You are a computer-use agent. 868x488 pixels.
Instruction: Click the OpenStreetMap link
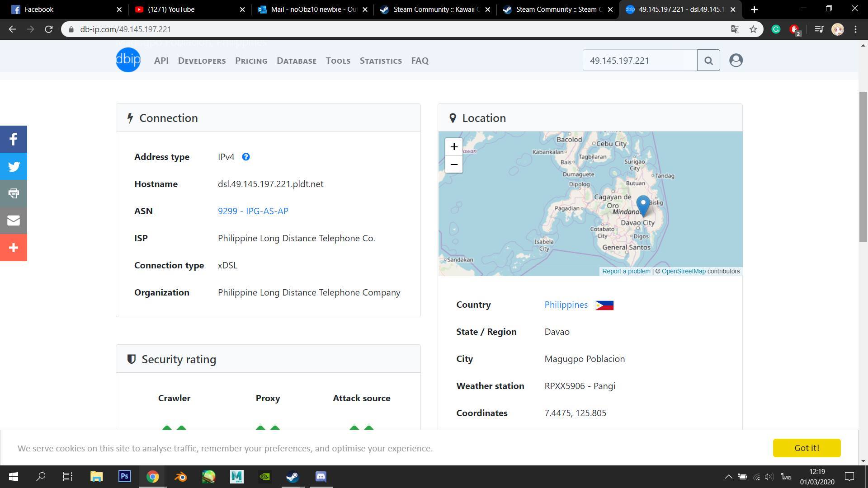tap(684, 271)
